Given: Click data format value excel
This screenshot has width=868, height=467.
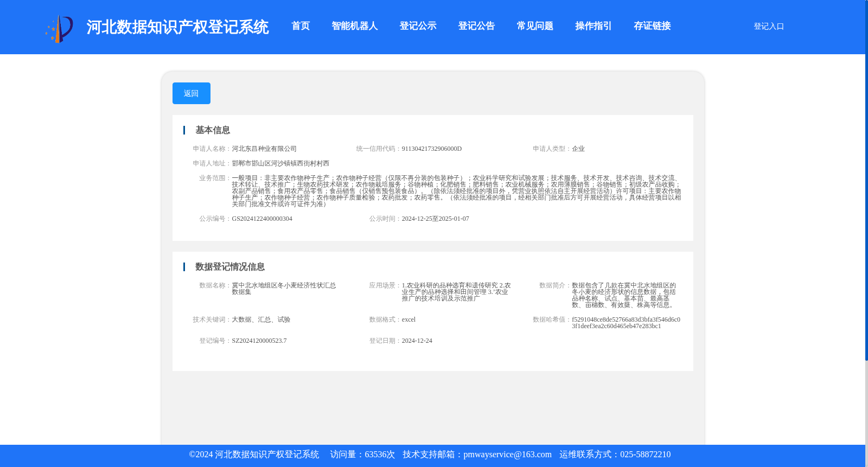Looking at the screenshot, I should point(409,319).
